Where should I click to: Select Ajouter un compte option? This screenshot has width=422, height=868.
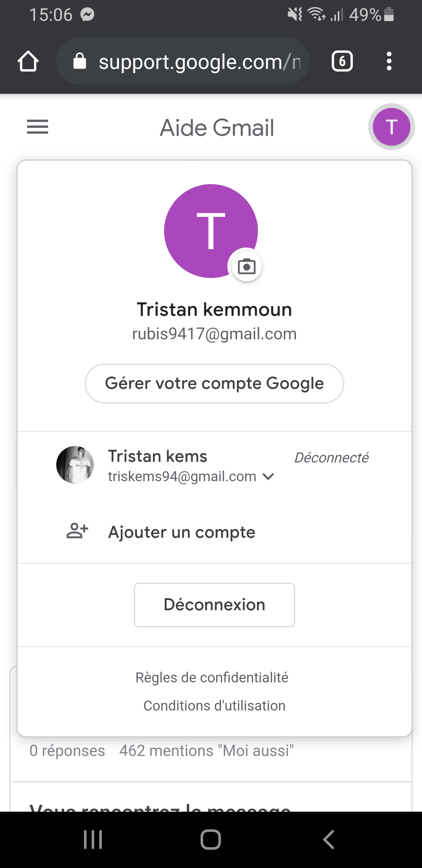click(x=181, y=532)
